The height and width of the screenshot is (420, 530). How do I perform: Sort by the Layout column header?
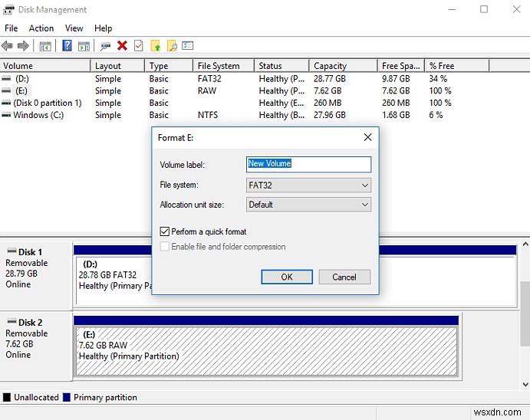pyautogui.click(x=117, y=66)
